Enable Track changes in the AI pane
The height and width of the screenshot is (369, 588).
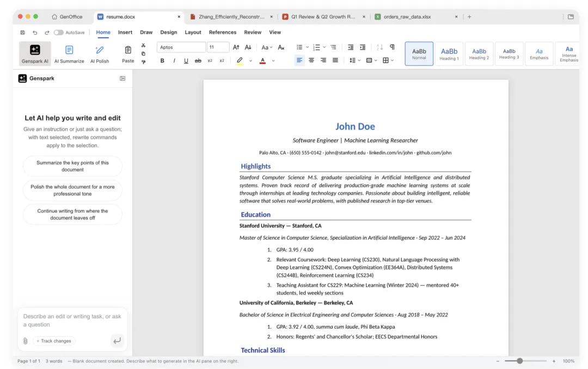(54, 341)
